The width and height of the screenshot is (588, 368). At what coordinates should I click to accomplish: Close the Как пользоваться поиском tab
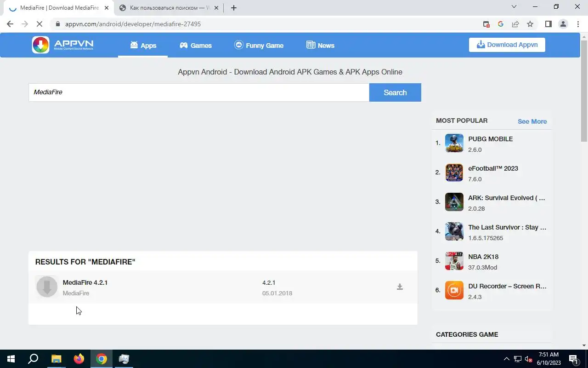[x=217, y=8]
